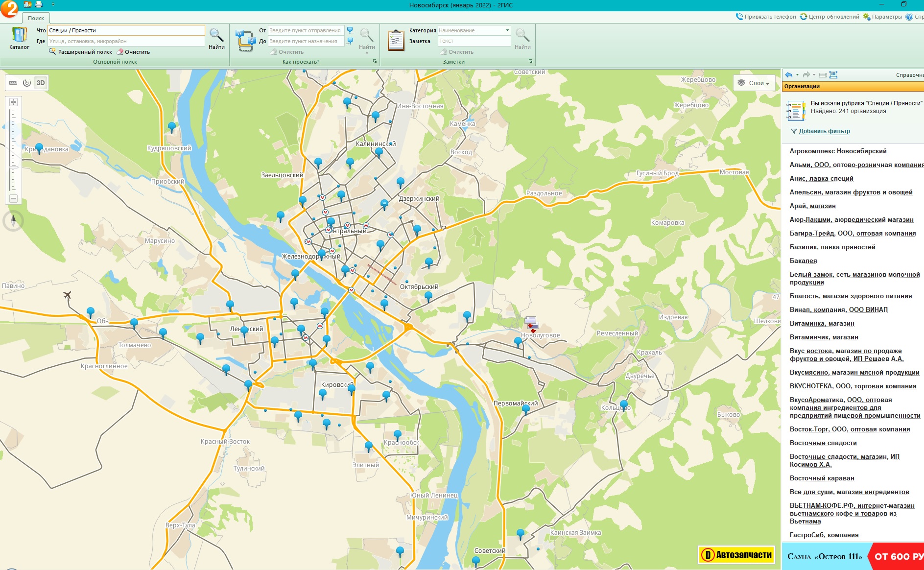Pick departure point on map pin icon
The width and height of the screenshot is (924, 570).
coord(350,30)
